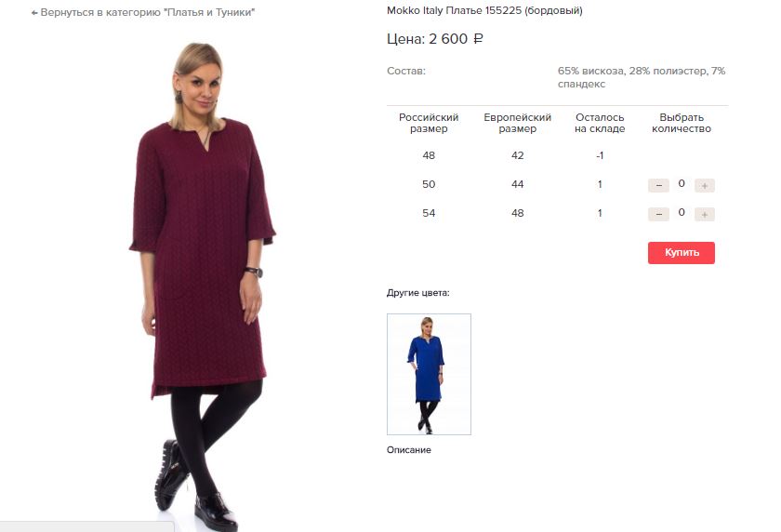Click the Европейский размер column header
Viewport: 781px width, 532px height.
[x=518, y=123]
